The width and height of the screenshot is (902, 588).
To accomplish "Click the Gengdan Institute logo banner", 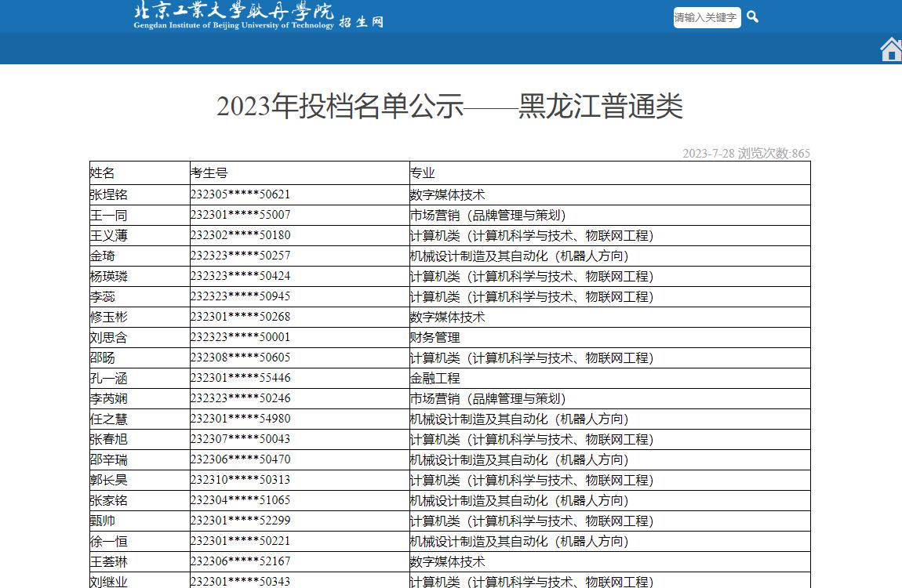I will click(x=258, y=16).
